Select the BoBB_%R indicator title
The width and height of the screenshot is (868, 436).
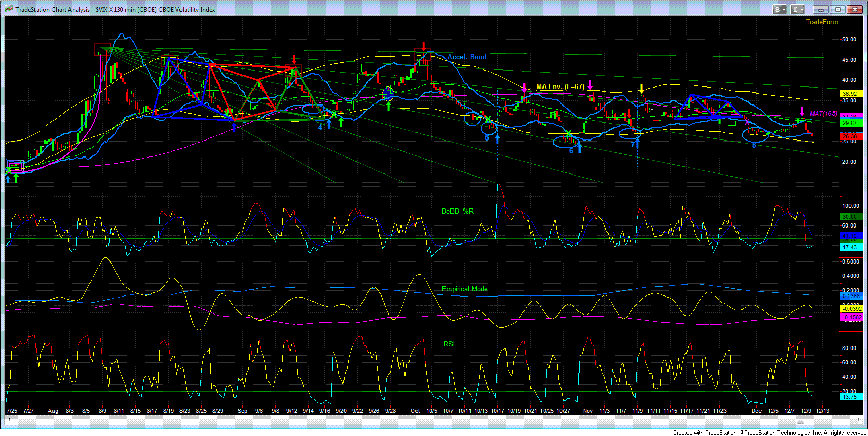[458, 211]
